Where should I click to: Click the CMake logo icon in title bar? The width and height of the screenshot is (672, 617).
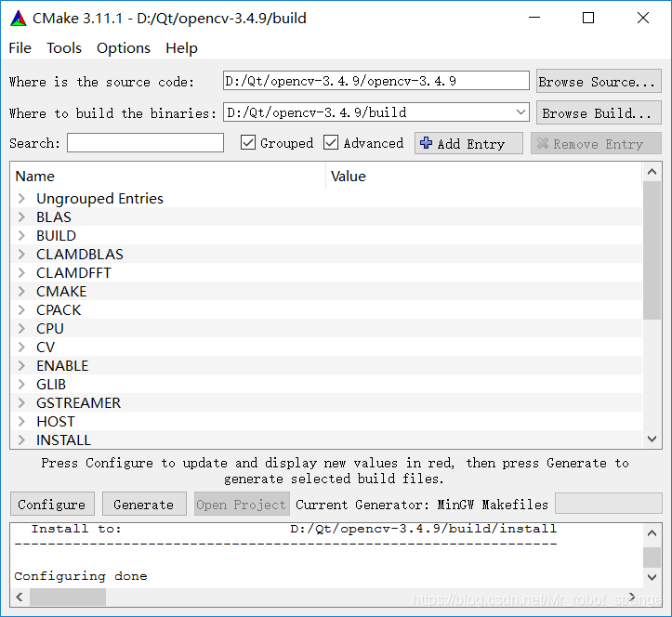(19, 18)
